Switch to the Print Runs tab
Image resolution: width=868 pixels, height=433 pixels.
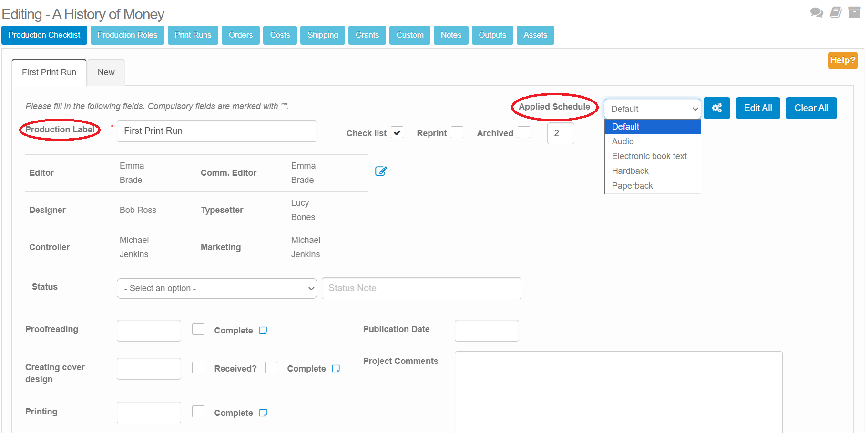[x=193, y=35]
